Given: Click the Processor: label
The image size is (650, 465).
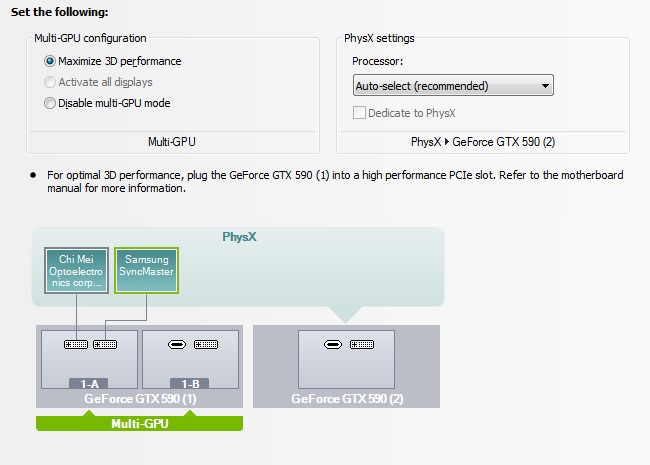Looking at the screenshot, I should point(378,61).
